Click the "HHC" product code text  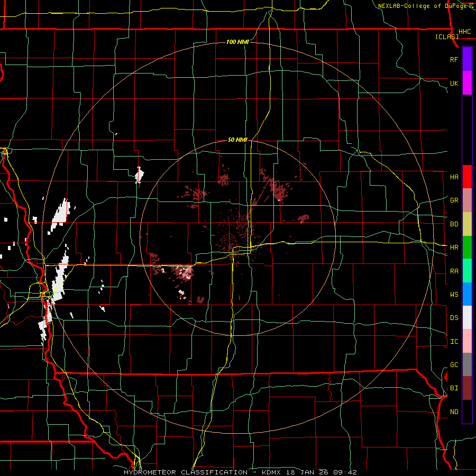point(464,32)
